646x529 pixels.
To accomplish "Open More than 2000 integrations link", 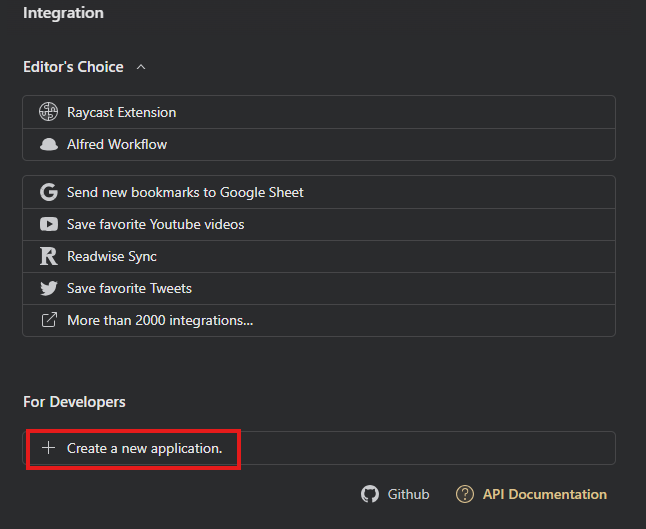I will tap(160, 320).
